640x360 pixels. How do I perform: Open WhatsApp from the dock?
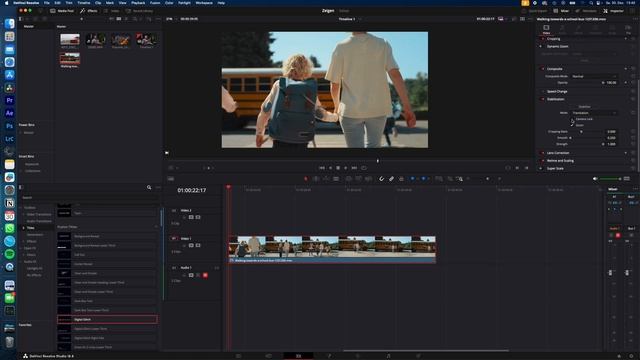9,228
